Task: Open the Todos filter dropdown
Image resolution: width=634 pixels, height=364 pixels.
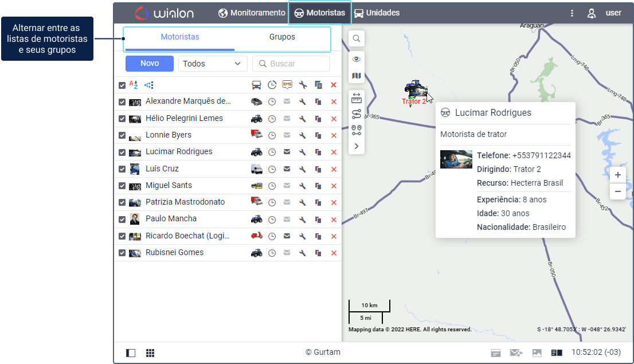Action: point(213,64)
